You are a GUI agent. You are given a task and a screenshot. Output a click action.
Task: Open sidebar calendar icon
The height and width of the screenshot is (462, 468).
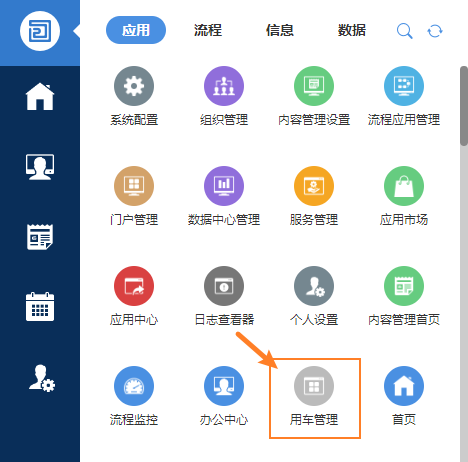tap(40, 307)
